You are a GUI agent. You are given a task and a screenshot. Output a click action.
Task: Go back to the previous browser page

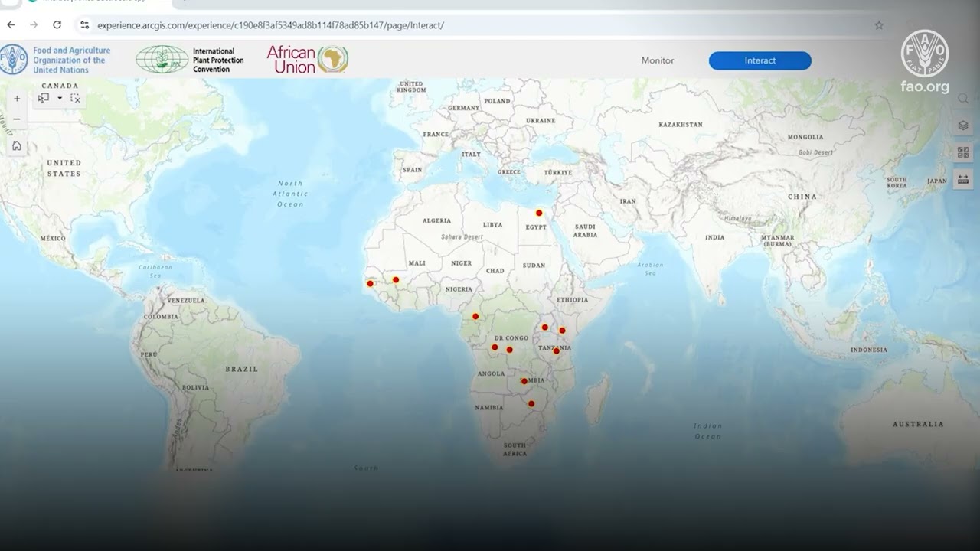click(11, 24)
